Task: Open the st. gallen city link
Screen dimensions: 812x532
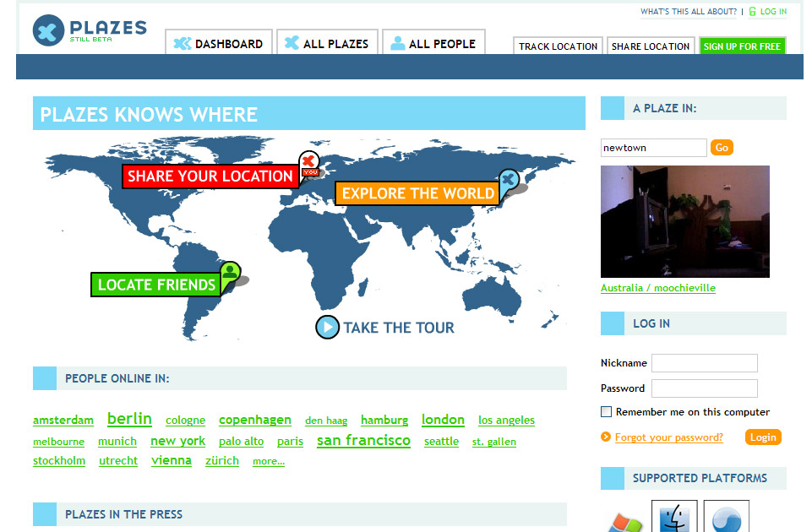Action: pos(494,442)
